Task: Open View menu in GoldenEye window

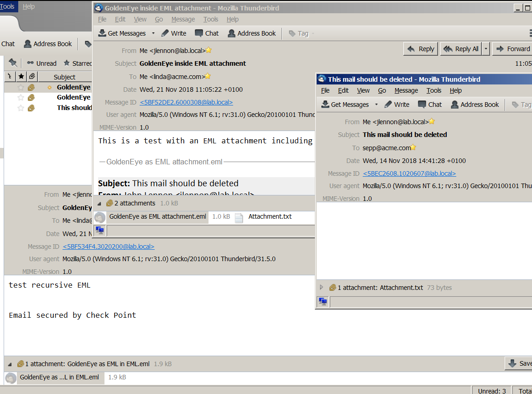Action: [x=140, y=19]
